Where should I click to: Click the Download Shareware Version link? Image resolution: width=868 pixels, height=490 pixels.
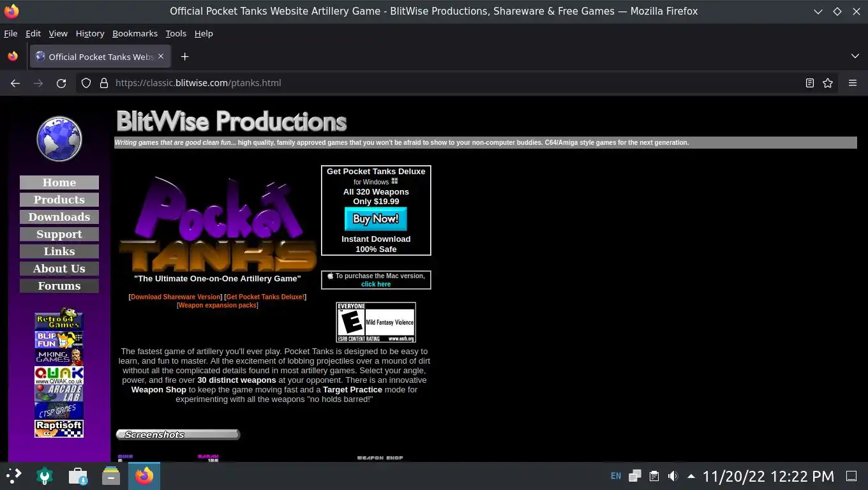pos(176,297)
